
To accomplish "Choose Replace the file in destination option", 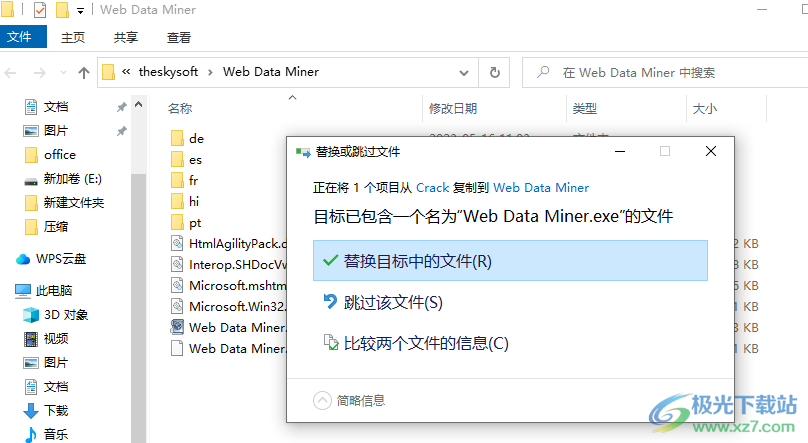I will [x=510, y=261].
